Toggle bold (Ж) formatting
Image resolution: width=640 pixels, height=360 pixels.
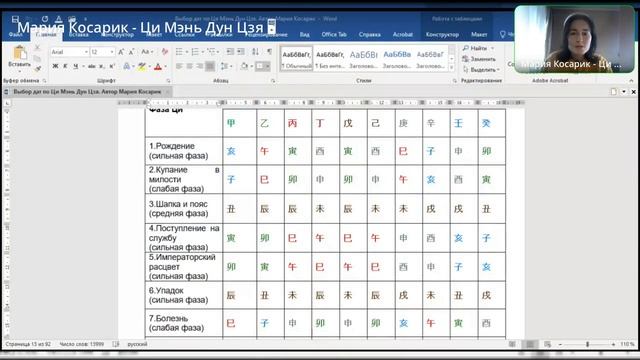55,66
